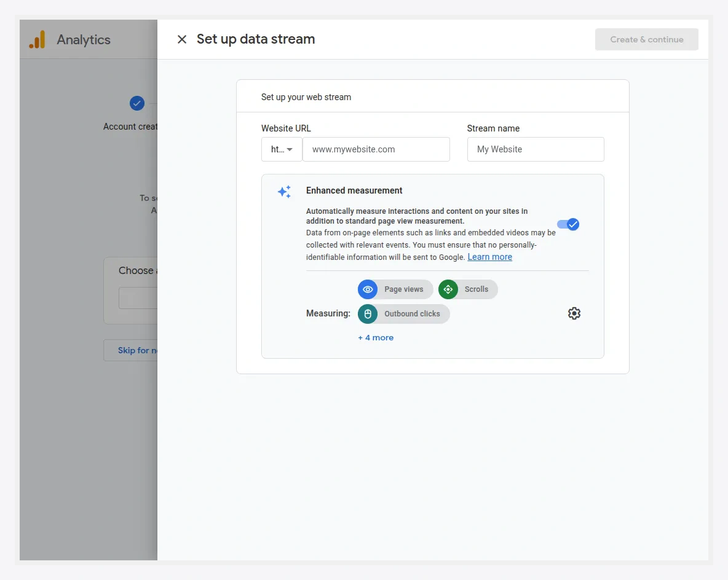Open enhanced measurement settings gear
728x580 pixels.
[574, 314]
